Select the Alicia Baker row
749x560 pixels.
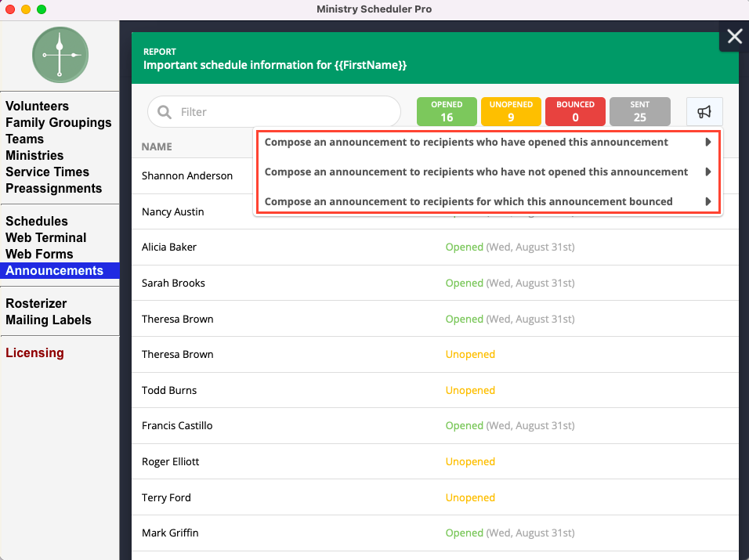pyautogui.click(x=169, y=247)
